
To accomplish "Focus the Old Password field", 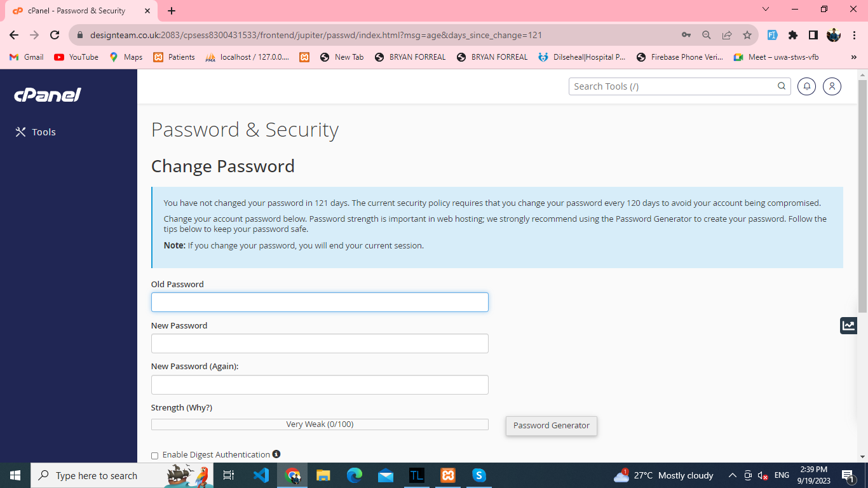I will click(x=320, y=302).
